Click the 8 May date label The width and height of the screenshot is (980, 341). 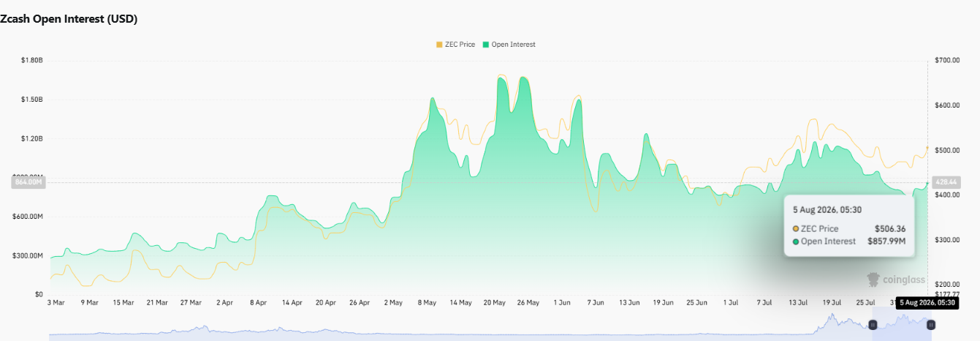(426, 302)
